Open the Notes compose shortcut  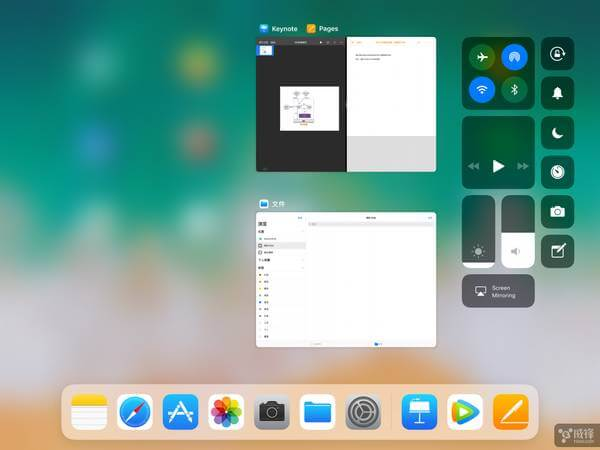[x=557, y=251]
